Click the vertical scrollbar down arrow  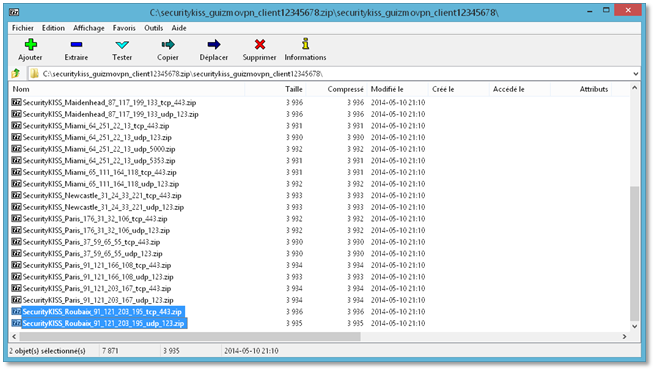click(635, 326)
